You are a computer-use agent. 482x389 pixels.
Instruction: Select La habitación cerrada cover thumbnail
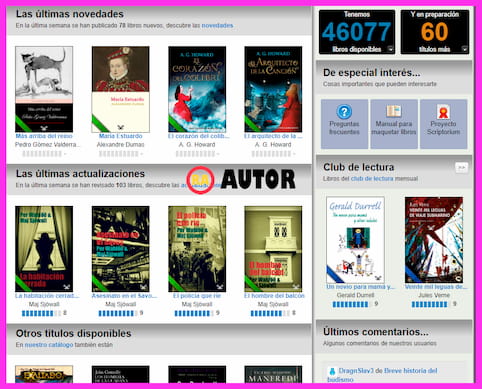click(44, 249)
